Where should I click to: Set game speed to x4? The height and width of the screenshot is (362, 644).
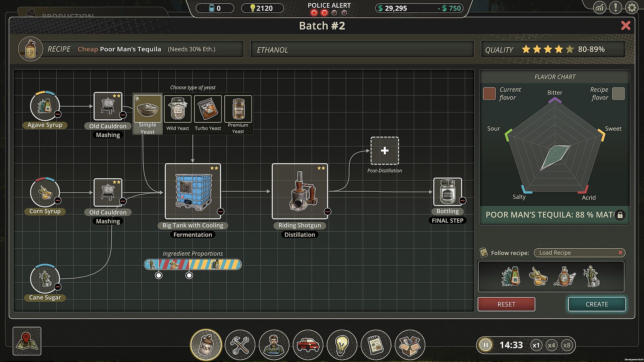(551, 345)
